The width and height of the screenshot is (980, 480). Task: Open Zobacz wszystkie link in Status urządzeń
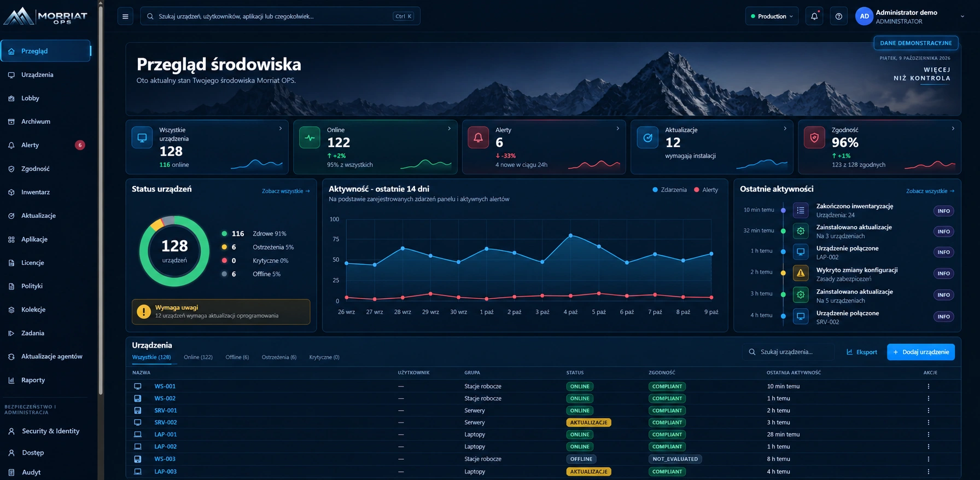[x=286, y=191]
